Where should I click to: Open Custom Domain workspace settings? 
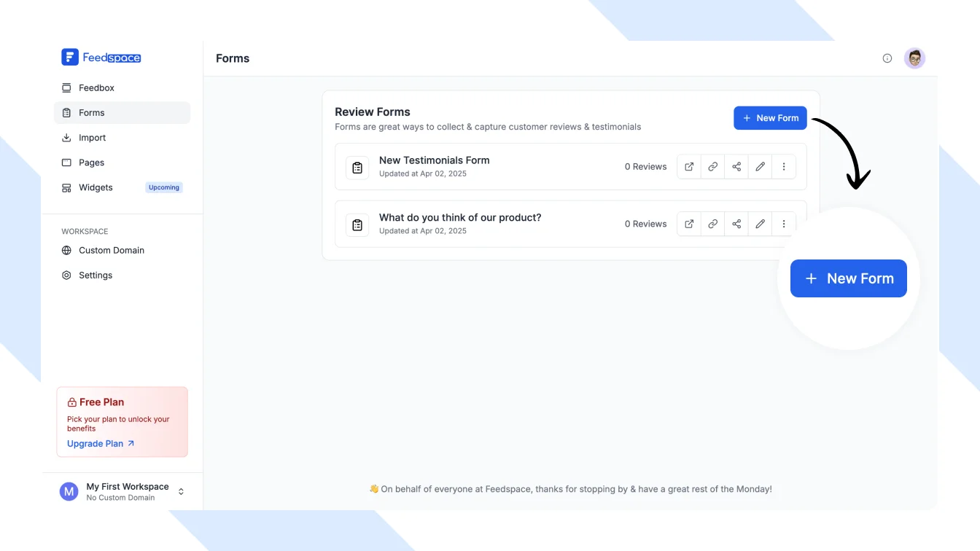[x=111, y=251]
